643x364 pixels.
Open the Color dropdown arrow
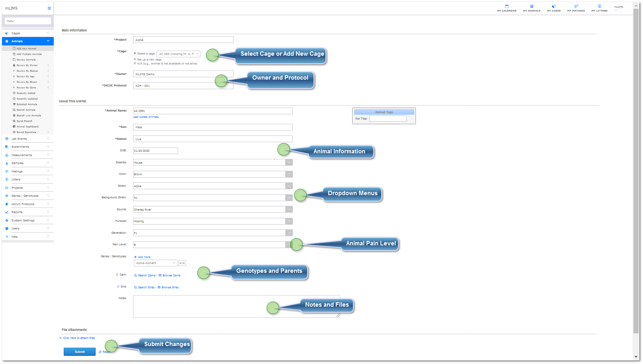(289, 174)
